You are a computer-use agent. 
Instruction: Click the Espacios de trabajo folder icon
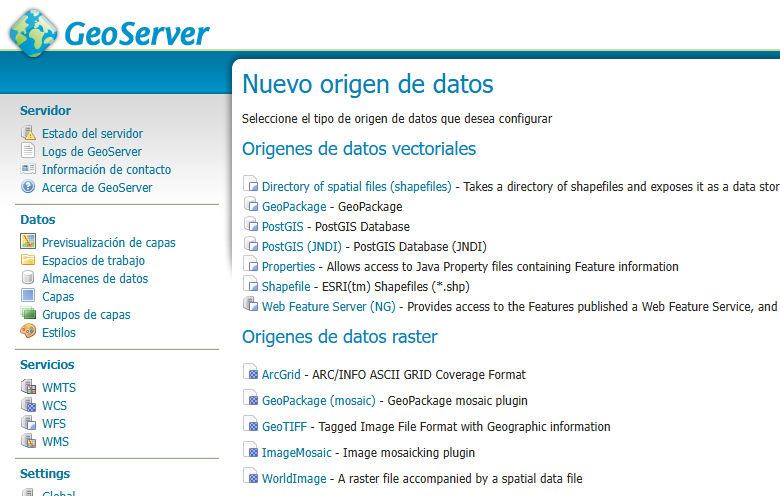click(x=28, y=260)
